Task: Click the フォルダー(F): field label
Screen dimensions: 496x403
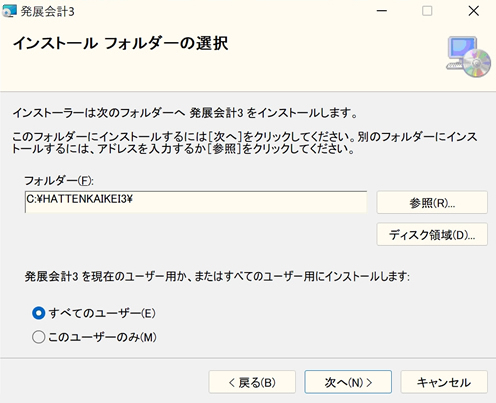Action: (59, 181)
